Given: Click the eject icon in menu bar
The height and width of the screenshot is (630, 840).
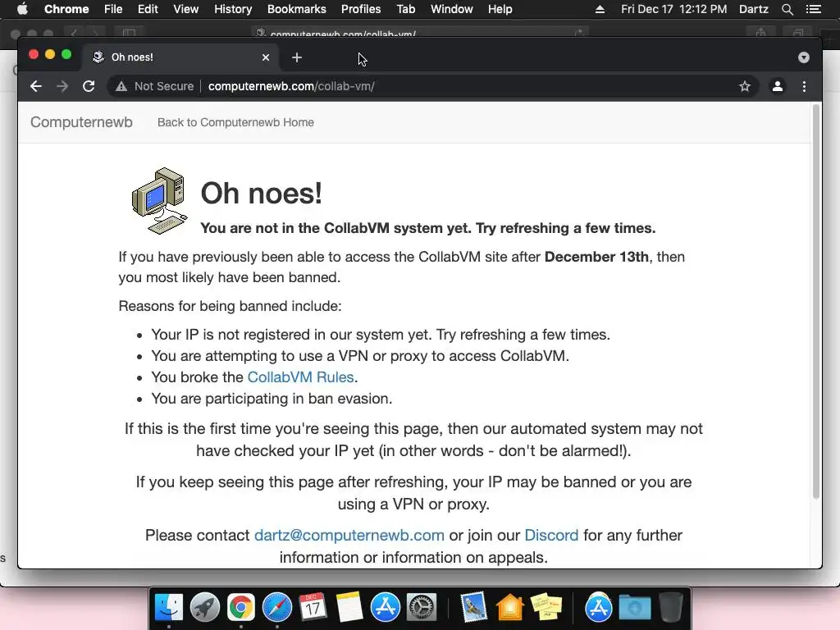Looking at the screenshot, I should (x=600, y=9).
